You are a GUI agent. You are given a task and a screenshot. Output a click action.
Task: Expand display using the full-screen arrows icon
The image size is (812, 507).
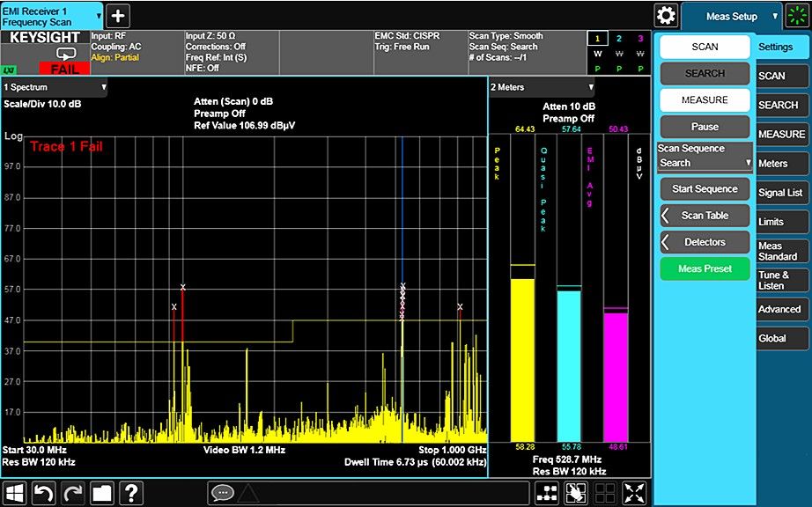pos(633,494)
